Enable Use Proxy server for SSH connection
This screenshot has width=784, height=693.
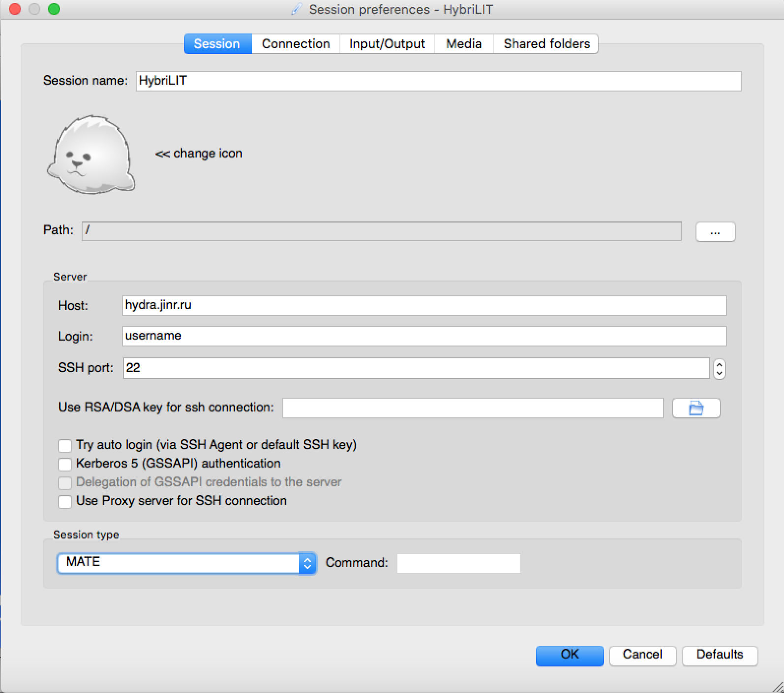coord(65,502)
